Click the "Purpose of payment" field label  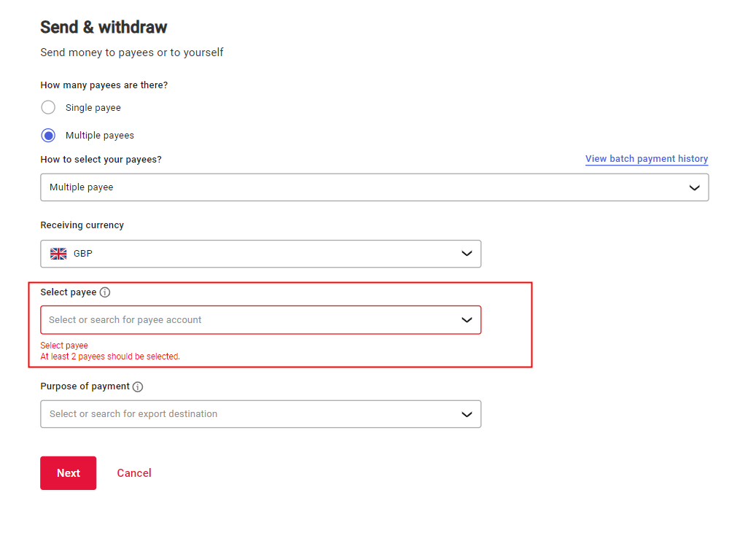(x=85, y=386)
